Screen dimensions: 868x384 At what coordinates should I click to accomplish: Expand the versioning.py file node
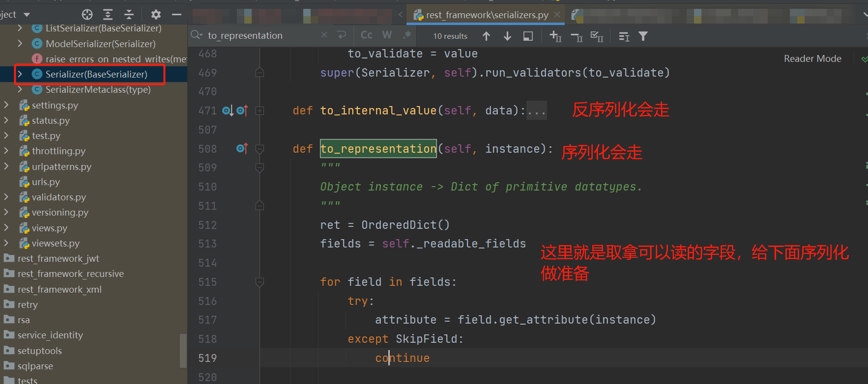tap(6, 212)
